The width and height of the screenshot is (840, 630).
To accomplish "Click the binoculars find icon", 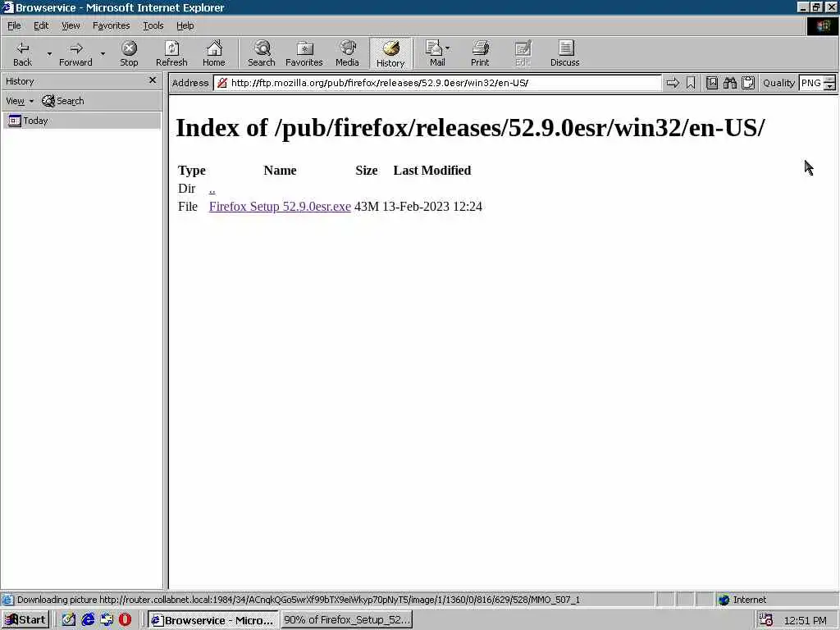I will (729, 83).
